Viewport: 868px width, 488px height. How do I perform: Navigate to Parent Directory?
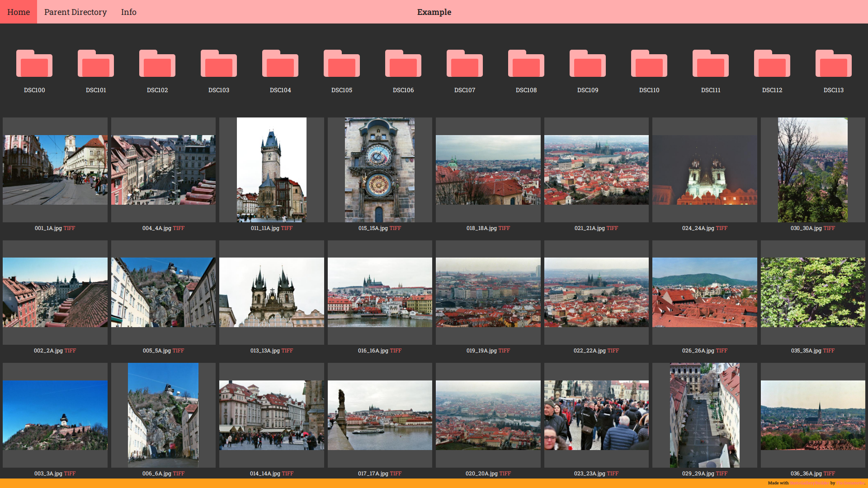[75, 12]
